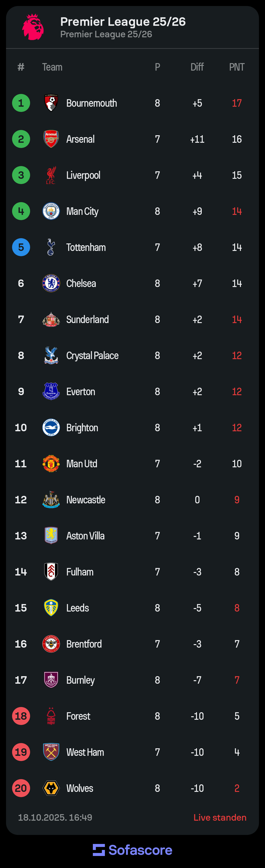265x868 pixels.
Task: Click the Sofascore logo icon
Action: click(x=99, y=850)
